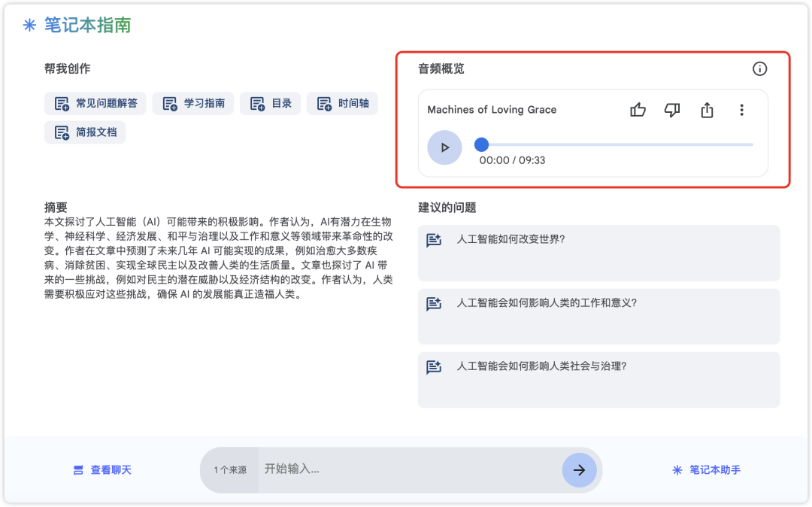
Task: Click the note icon beside first suggested question
Action: coord(432,239)
